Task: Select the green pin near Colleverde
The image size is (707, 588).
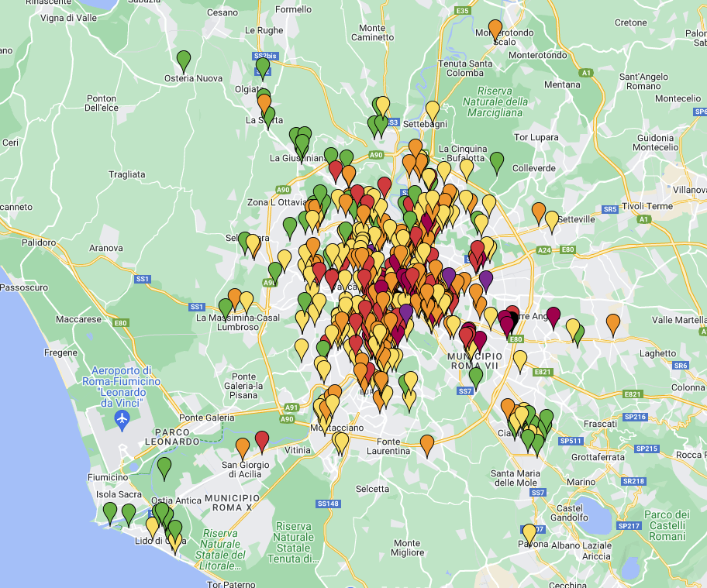Action: pyautogui.click(x=497, y=162)
